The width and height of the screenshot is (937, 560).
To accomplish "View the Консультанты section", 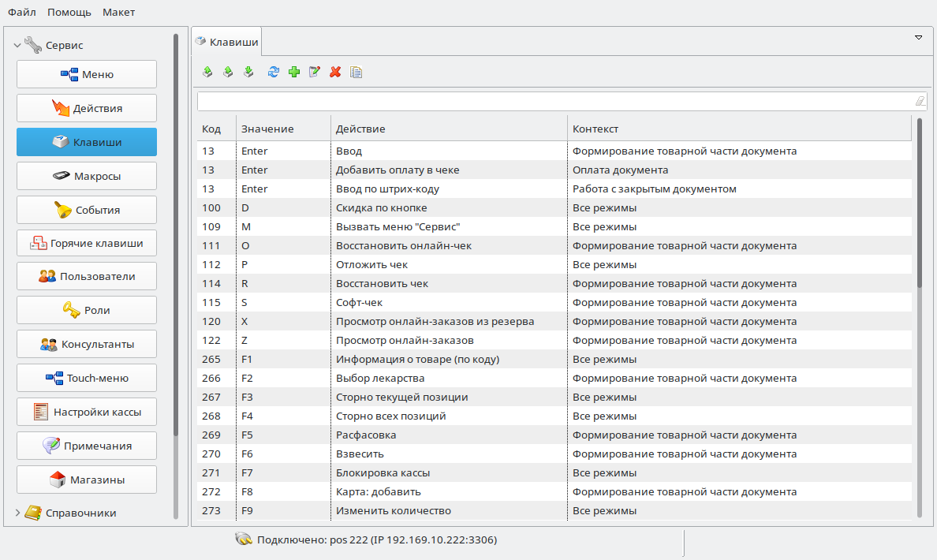I will coord(87,344).
